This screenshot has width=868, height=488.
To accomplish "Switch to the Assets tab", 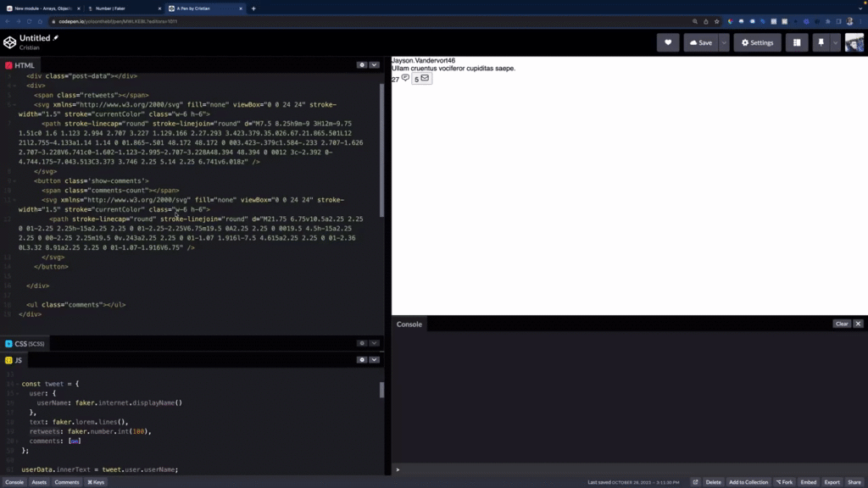I will point(38,482).
